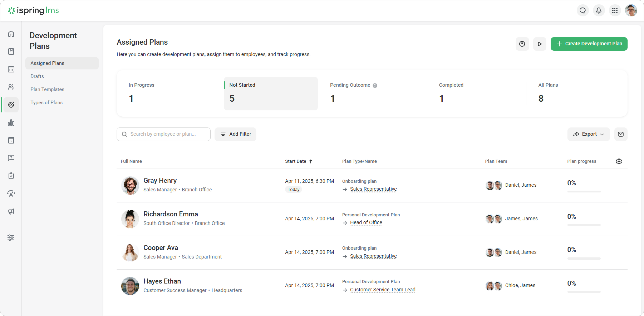Viewport: 644px width, 316px height.
Task: Open the home icon in sidebar
Action: click(x=11, y=34)
